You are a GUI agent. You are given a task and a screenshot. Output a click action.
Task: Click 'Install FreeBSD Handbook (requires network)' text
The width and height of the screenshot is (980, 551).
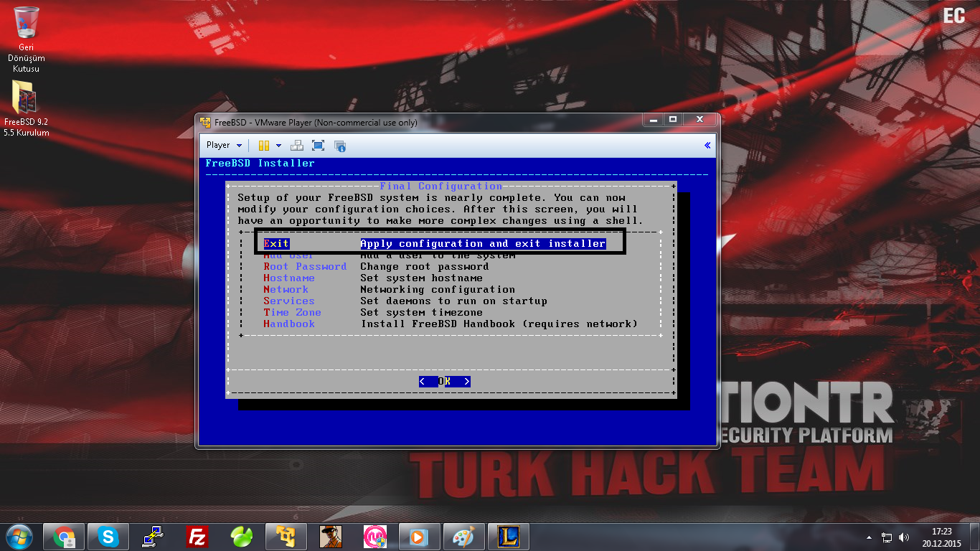click(499, 324)
